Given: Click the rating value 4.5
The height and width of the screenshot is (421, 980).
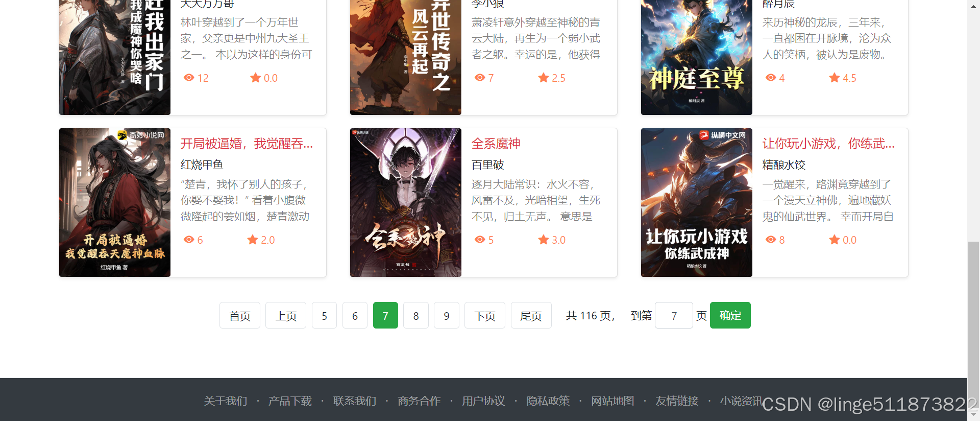Looking at the screenshot, I should click(x=849, y=78).
